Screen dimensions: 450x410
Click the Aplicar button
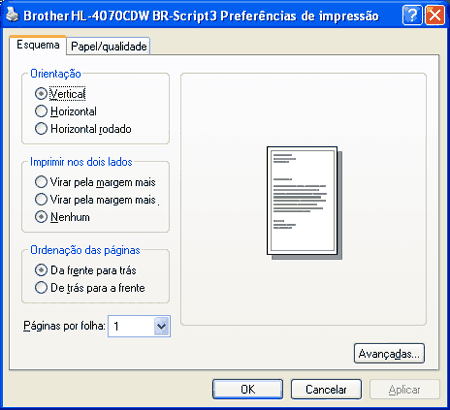click(404, 389)
